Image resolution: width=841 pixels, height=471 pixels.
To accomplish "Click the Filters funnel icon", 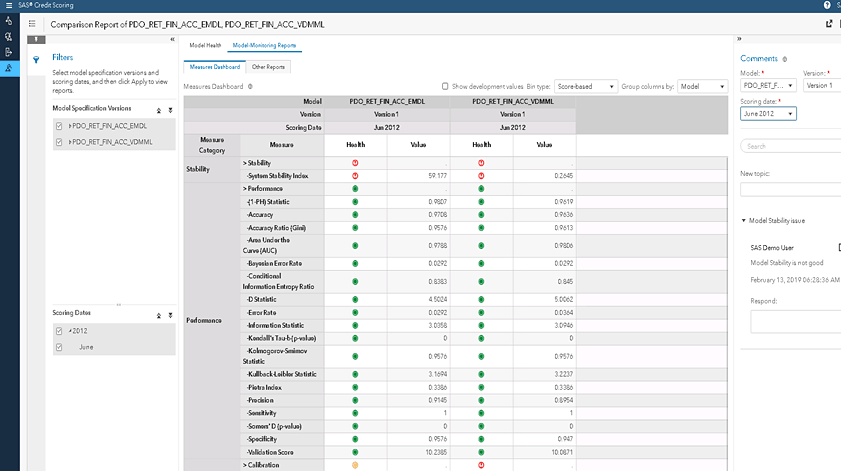I will click(36, 60).
